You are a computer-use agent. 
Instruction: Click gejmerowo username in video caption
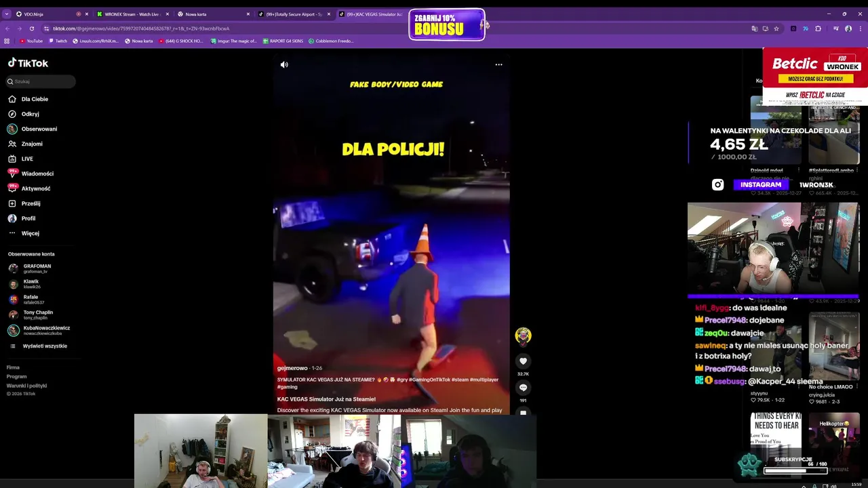click(292, 368)
